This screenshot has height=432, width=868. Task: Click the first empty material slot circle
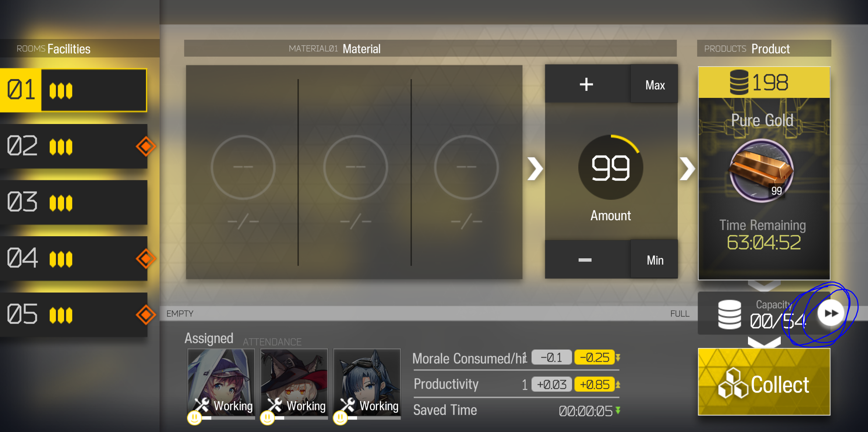pyautogui.click(x=243, y=167)
